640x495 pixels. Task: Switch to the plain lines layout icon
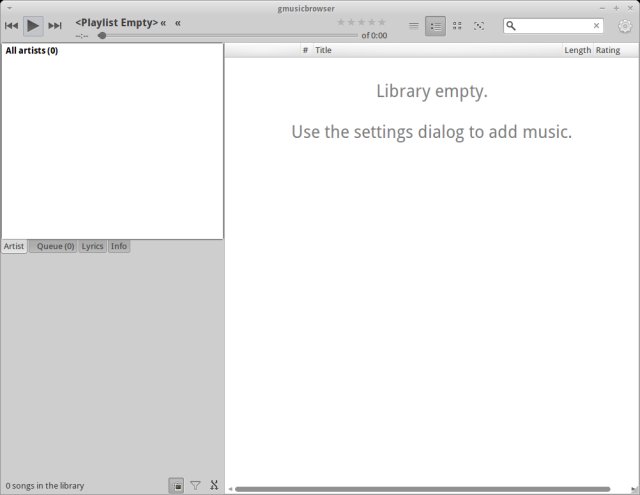point(413,26)
